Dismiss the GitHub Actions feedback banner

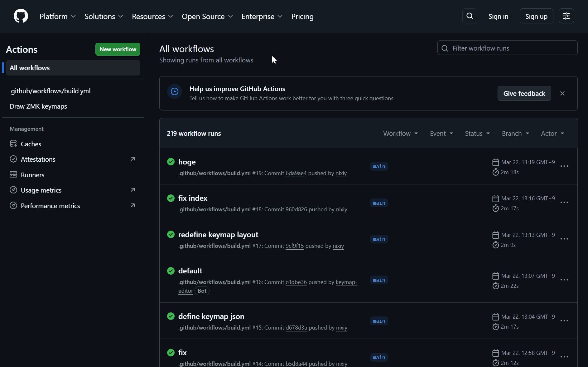pyautogui.click(x=562, y=93)
